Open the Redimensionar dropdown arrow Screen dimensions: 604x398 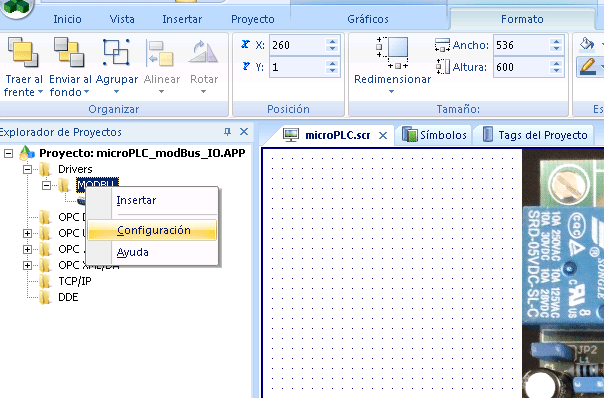[391, 92]
